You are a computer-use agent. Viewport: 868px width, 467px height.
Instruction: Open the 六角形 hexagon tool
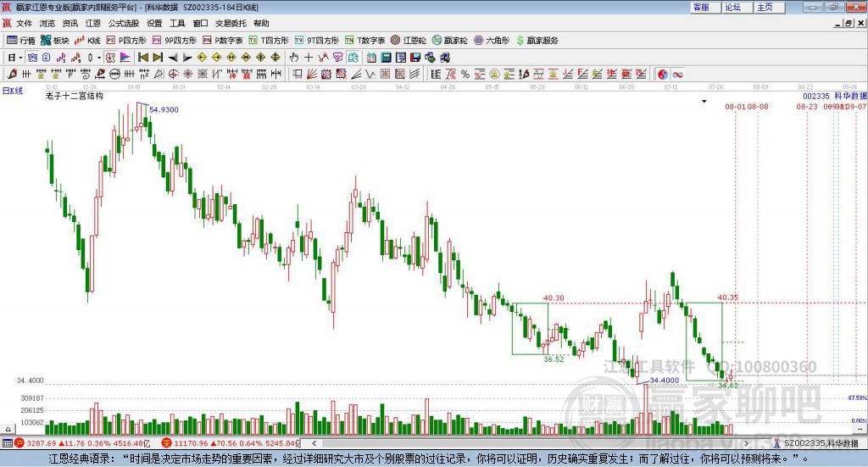click(492, 41)
